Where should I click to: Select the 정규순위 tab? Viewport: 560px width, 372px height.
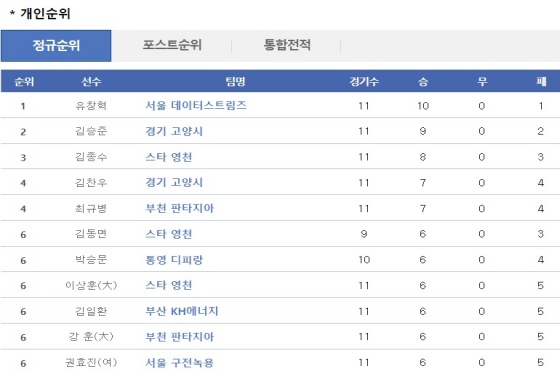[56, 46]
